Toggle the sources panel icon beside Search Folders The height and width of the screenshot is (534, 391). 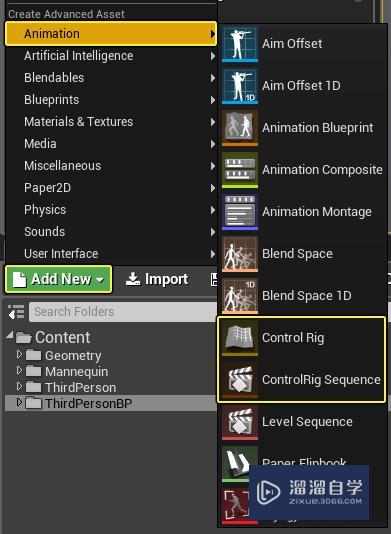[16, 312]
